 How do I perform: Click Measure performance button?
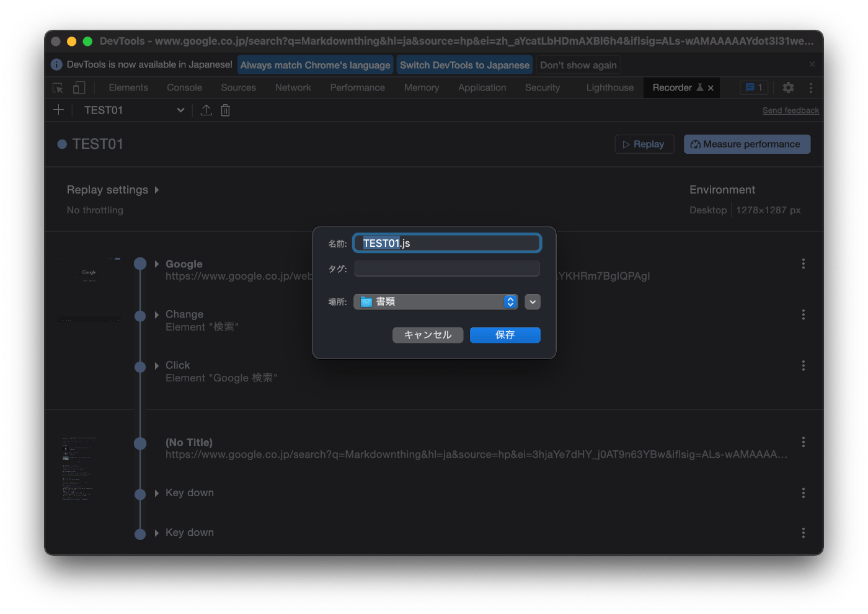(747, 144)
